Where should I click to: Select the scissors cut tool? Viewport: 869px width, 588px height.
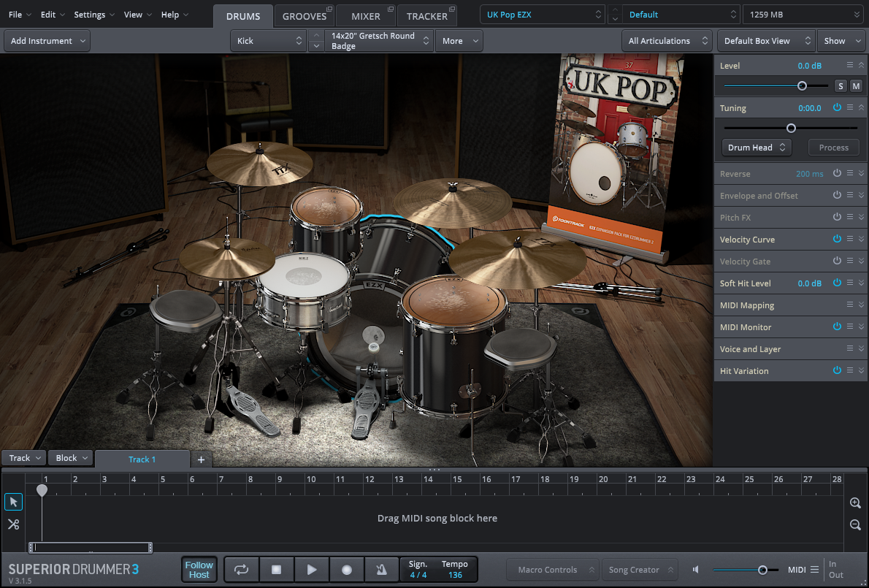pos(13,524)
